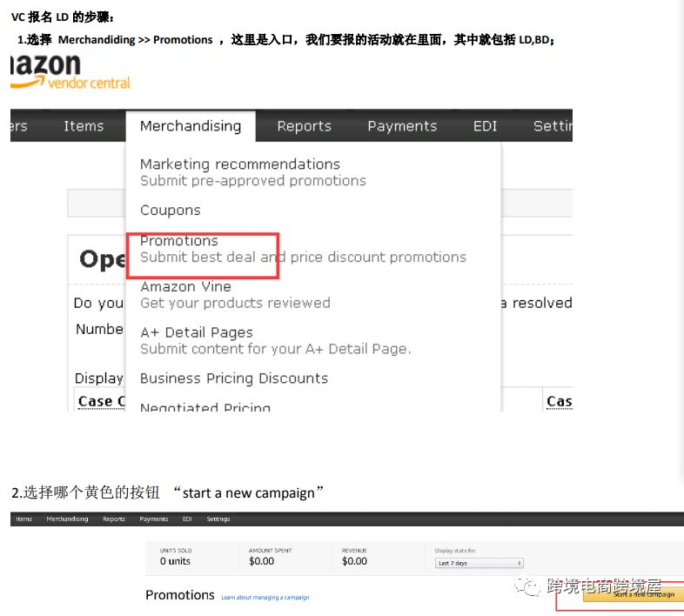Click the Start a new campaign button
Viewport: 684px width, 616px height.
(x=634, y=594)
